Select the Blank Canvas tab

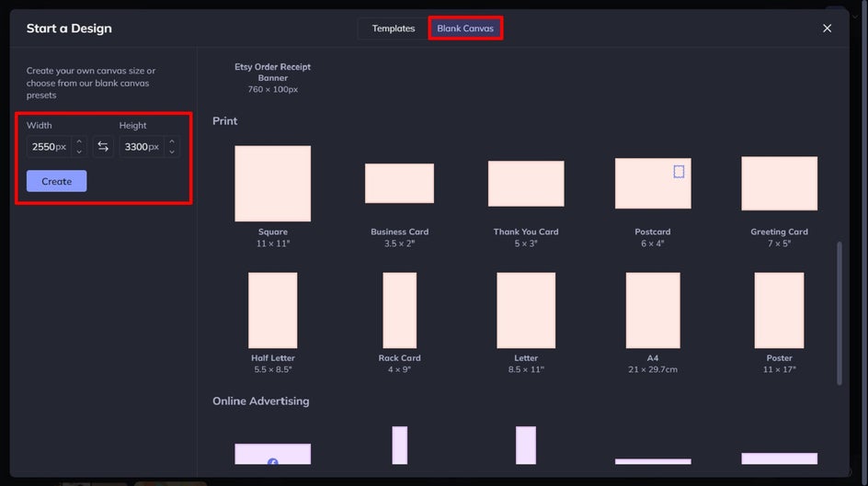point(465,28)
